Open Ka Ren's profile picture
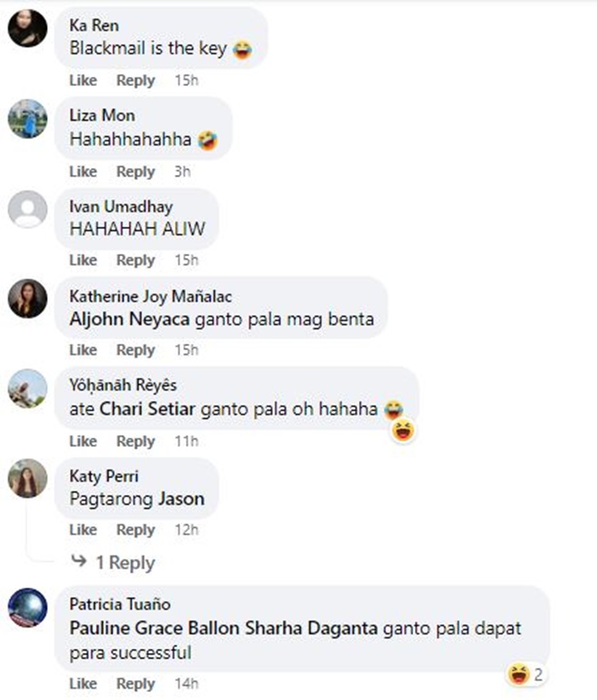The height and width of the screenshot is (700, 597). (x=28, y=28)
